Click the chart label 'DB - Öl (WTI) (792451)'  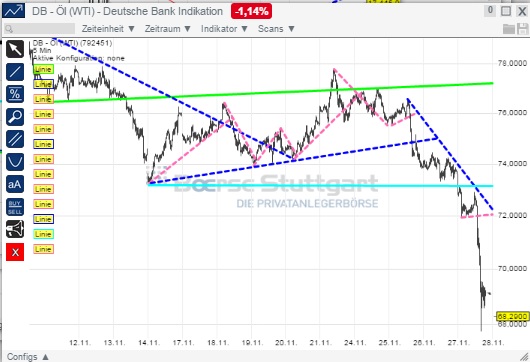(x=72, y=43)
